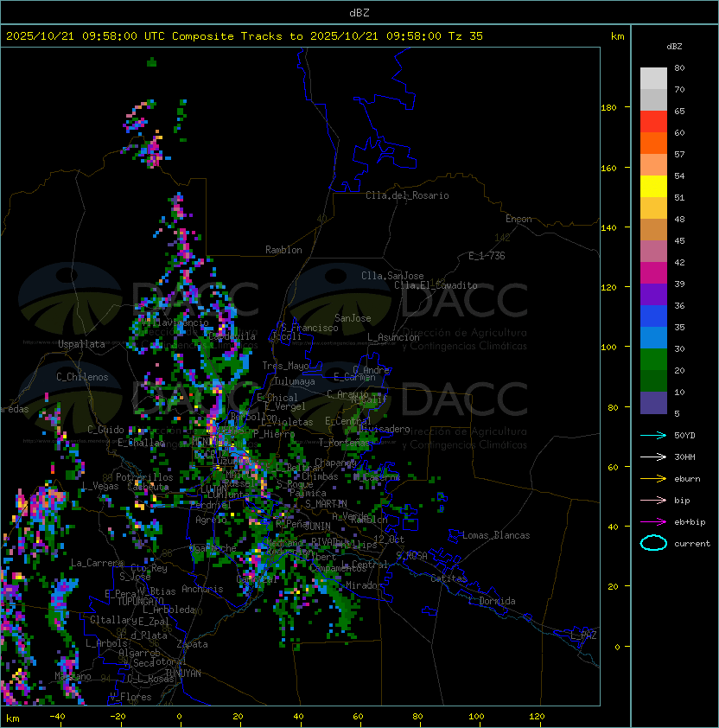Click the pink bip arrow in legend
The width and height of the screenshot is (719, 728).
coord(653,500)
